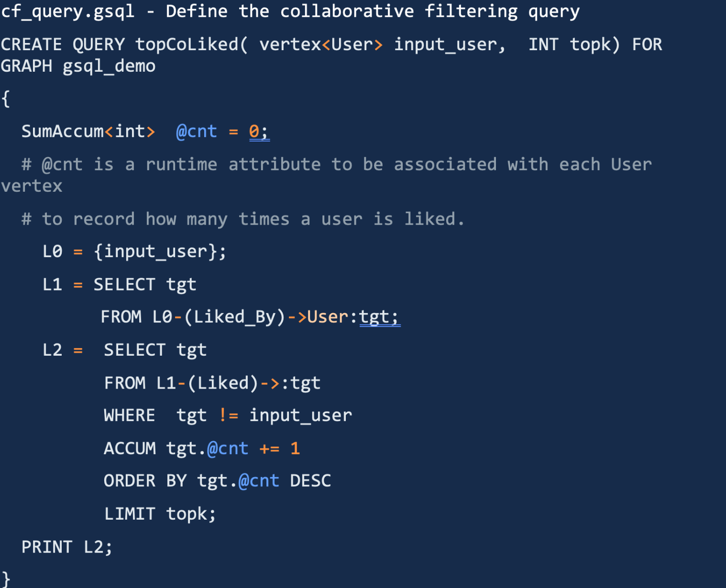Click the PRINT statement keyword

(x=47, y=547)
